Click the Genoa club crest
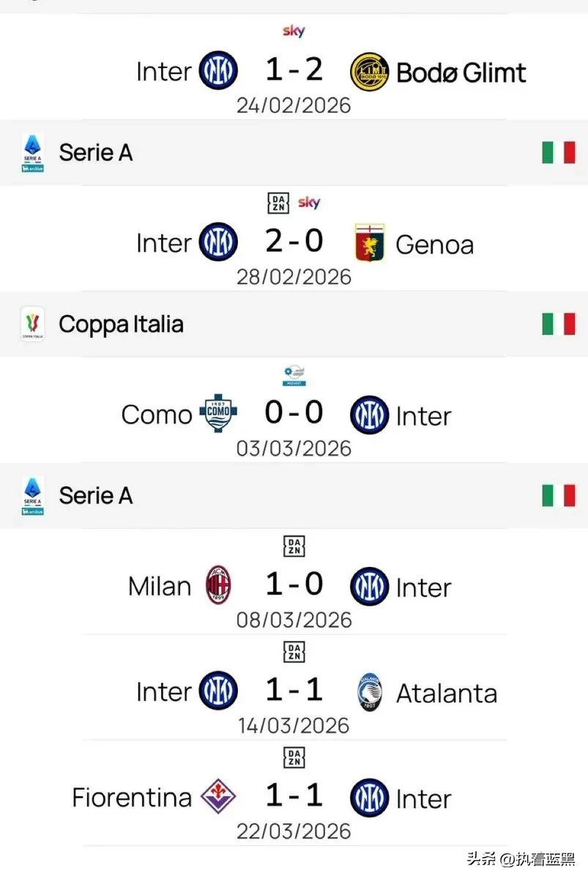Image resolution: width=588 pixels, height=879 pixels. click(x=370, y=243)
